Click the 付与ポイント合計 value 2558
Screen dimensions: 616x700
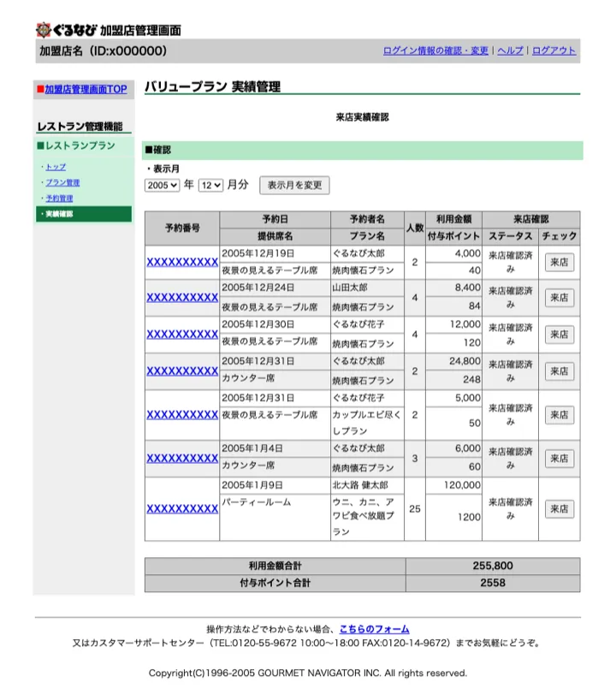tap(493, 583)
